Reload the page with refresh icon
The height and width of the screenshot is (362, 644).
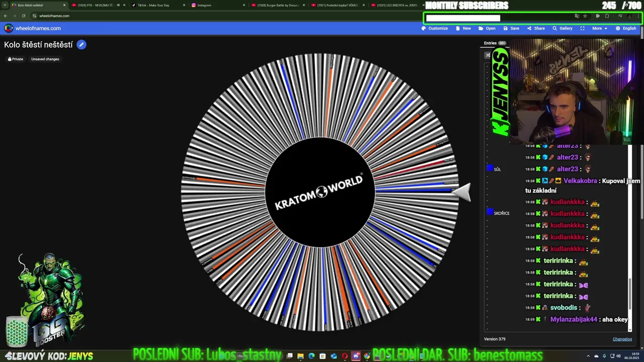24,16
